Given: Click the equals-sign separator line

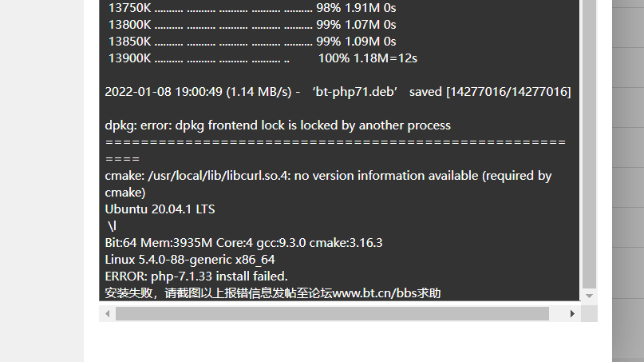Looking at the screenshot, I should [335, 150].
